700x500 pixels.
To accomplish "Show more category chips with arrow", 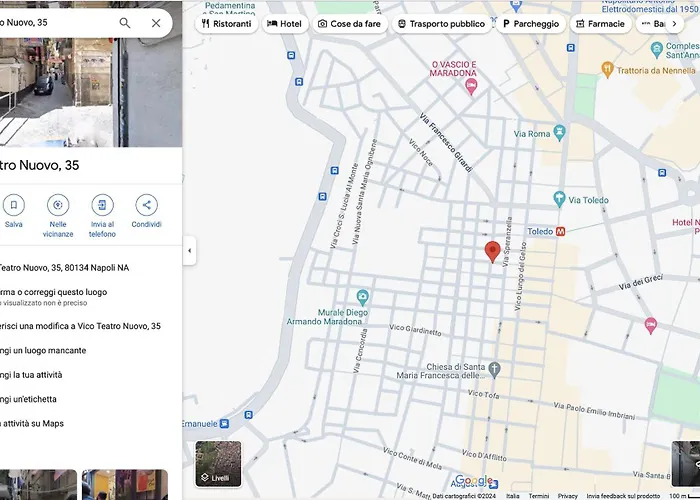I will (675, 24).
